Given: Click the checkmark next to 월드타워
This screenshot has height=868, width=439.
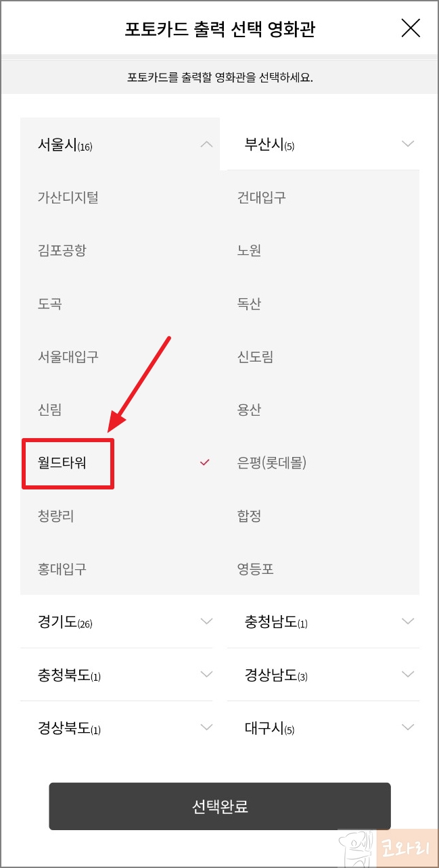Looking at the screenshot, I should point(202,462).
